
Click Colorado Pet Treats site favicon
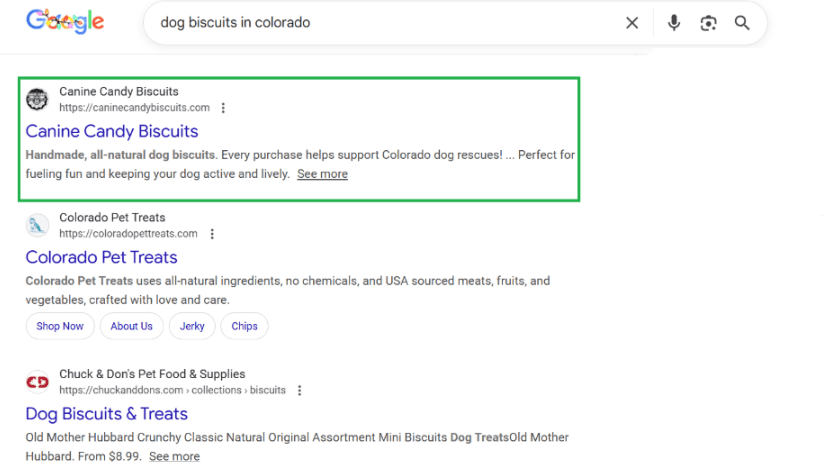pos(37,225)
